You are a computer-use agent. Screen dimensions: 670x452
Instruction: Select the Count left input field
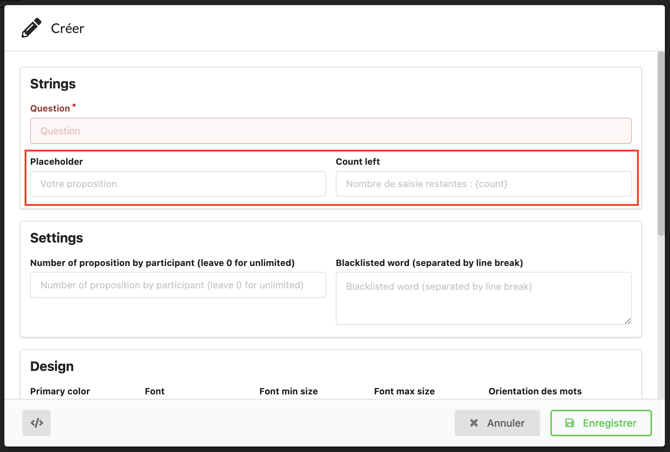pyautogui.click(x=483, y=184)
